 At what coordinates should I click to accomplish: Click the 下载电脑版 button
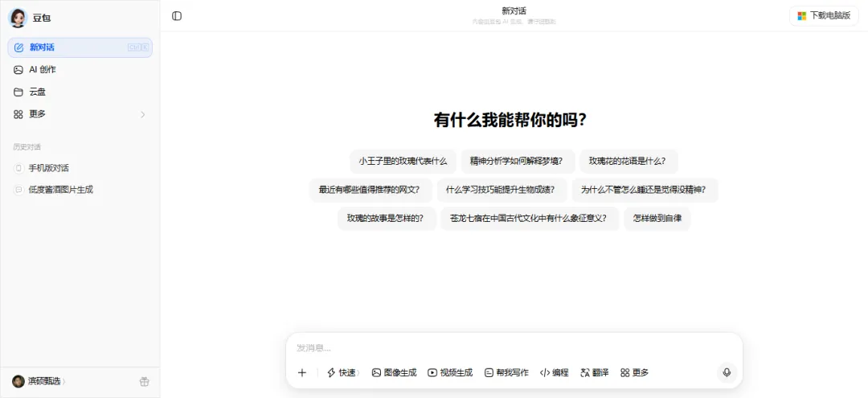click(824, 16)
